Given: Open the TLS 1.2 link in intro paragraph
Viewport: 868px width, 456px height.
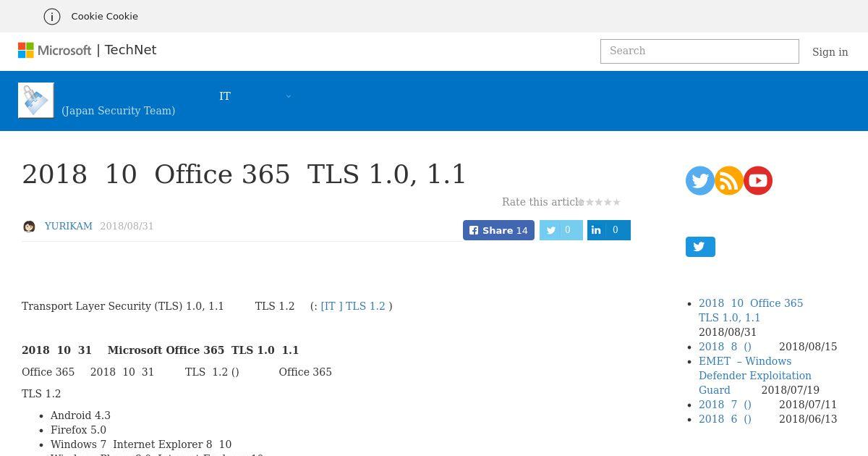Looking at the screenshot, I should click(x=353, y=306).
